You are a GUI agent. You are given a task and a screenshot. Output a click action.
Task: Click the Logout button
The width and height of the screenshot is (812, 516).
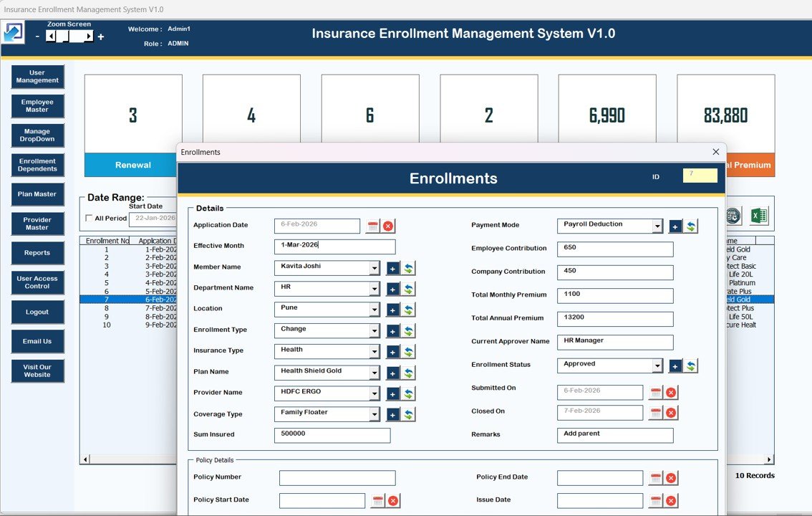(x=37, y=312)
